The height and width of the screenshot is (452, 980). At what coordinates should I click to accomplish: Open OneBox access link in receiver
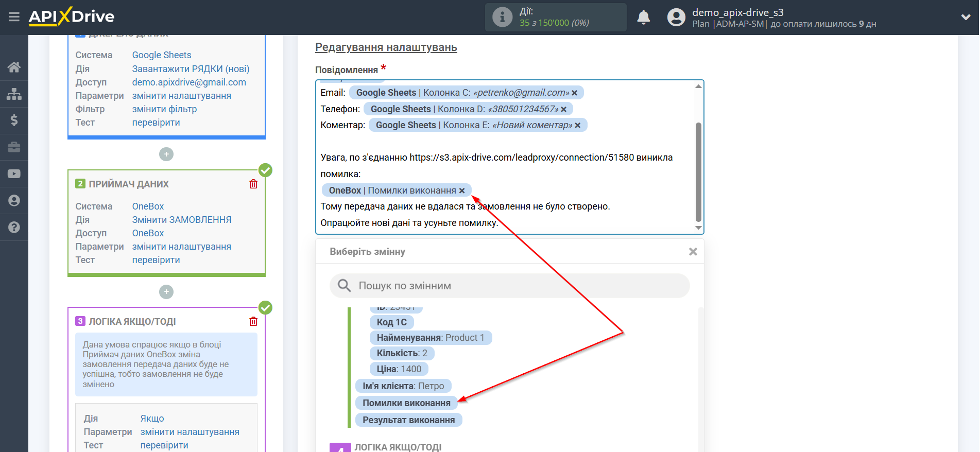pyautogui.click(x=148, y=233)
